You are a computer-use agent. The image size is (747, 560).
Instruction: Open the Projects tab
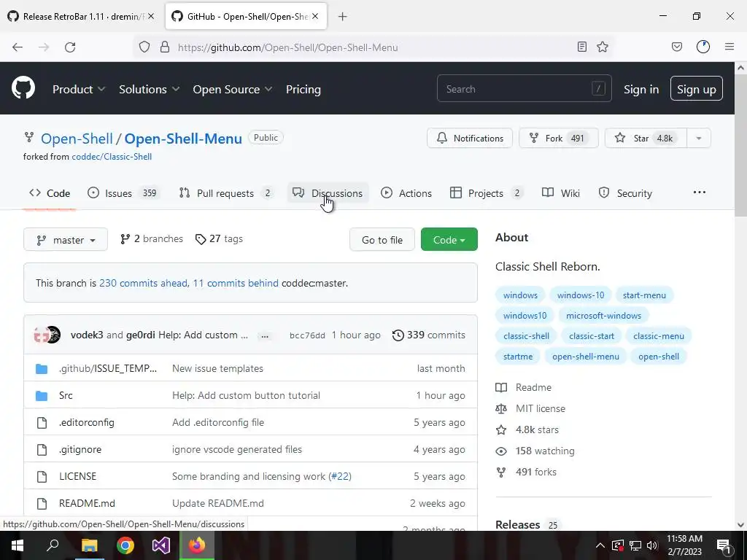tap(487, 192)
